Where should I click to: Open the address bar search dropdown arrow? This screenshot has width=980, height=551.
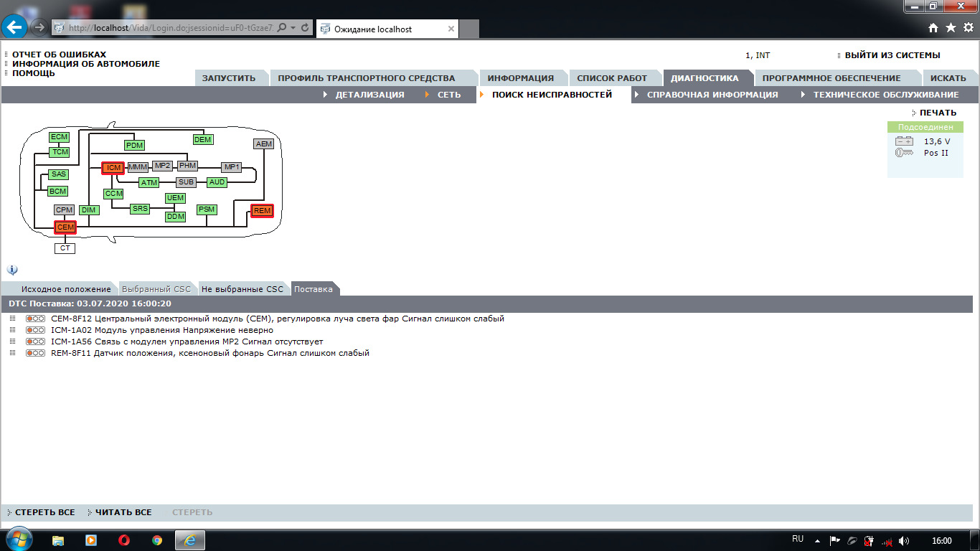[293, 28]
